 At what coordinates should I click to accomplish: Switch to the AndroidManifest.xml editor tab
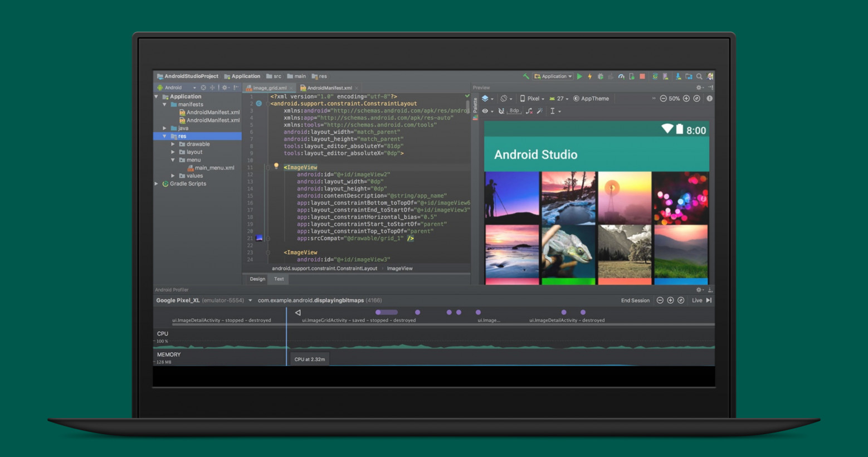(329, 88)
